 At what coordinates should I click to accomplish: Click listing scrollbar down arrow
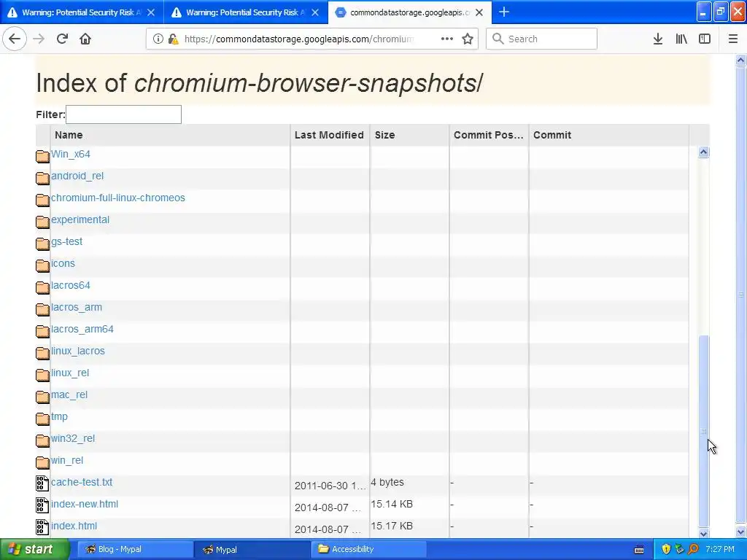coord(704,533)
